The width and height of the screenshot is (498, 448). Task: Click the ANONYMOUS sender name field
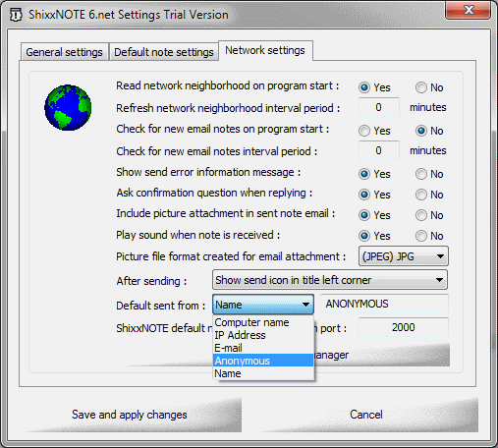coord(384,304)
